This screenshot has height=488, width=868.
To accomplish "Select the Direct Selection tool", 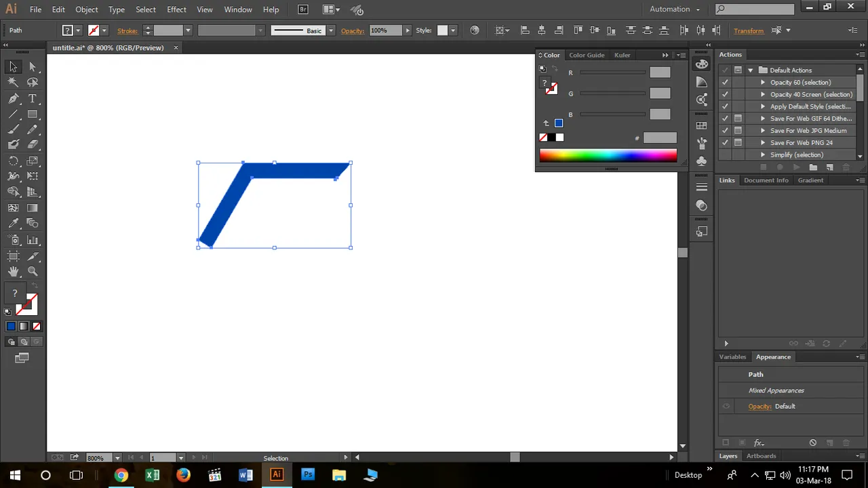I will [x=32, y=66].
